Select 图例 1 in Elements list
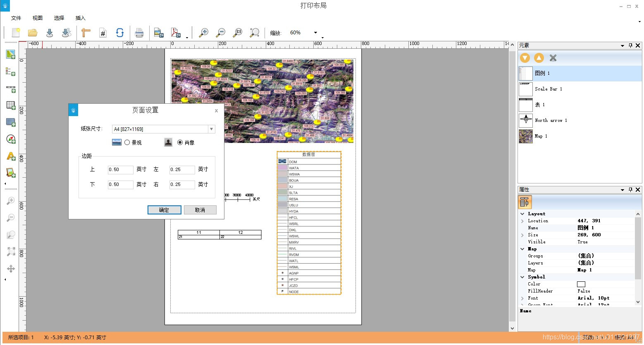Viewport: 644px width, 345px height. click(x=580, y=74)
